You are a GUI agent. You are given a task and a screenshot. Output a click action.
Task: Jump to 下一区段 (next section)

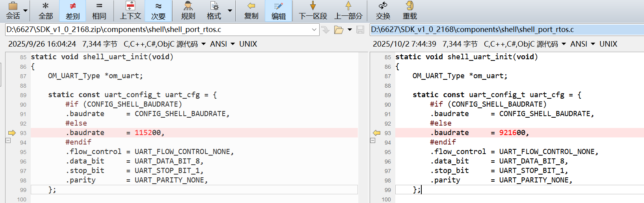[x=313, y=10]
